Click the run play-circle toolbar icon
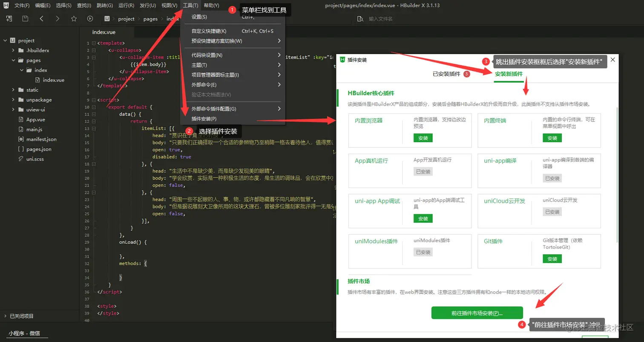644x342 pixels. click(90, 19)
